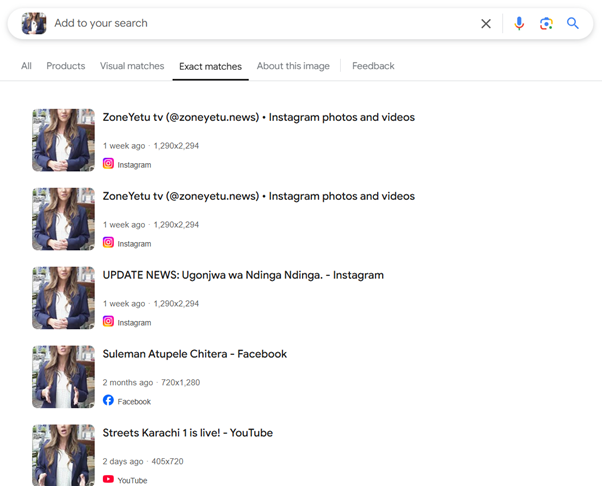Switch to Visual matches tab
The width and height of the screenshot is (602, 486).
(132, 66)
